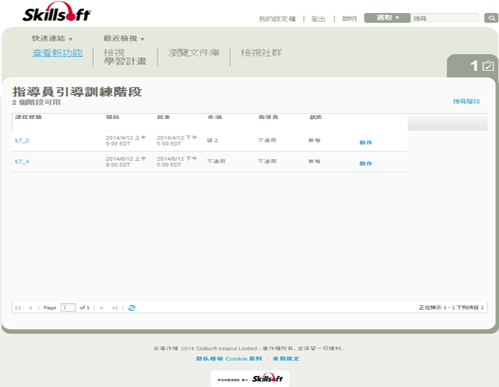Go to first page in pager
The height and width of the screenshot is (387, 499).
[18, 308]
